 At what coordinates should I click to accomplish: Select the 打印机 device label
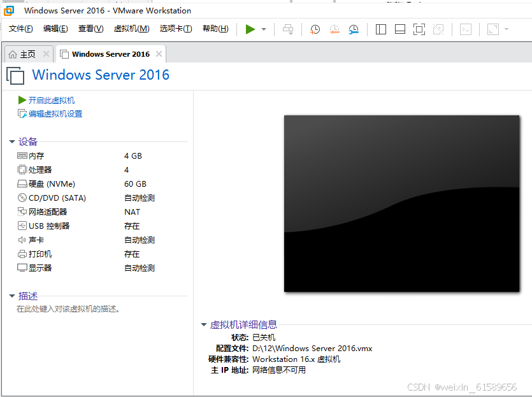(x=40, y=254)
